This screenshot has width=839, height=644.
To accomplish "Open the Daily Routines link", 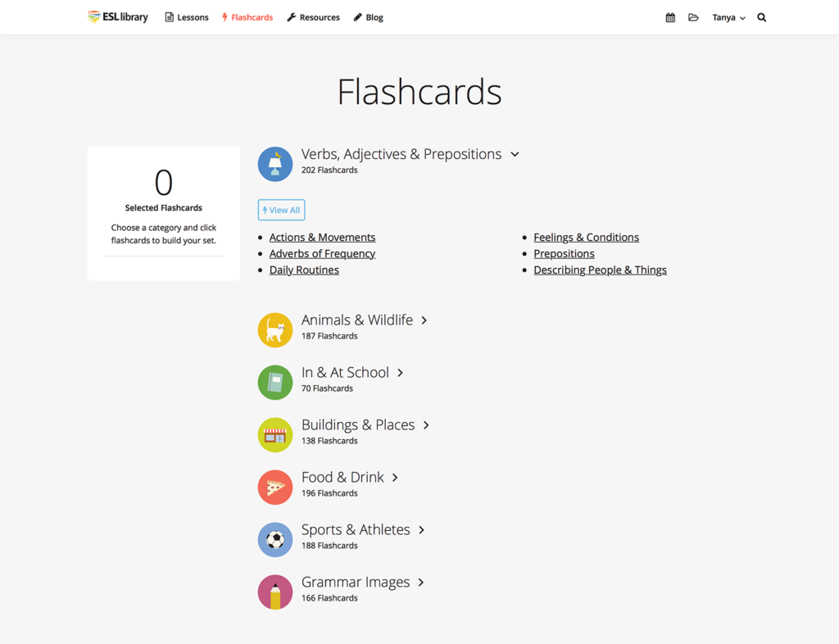I will [304, 270].
